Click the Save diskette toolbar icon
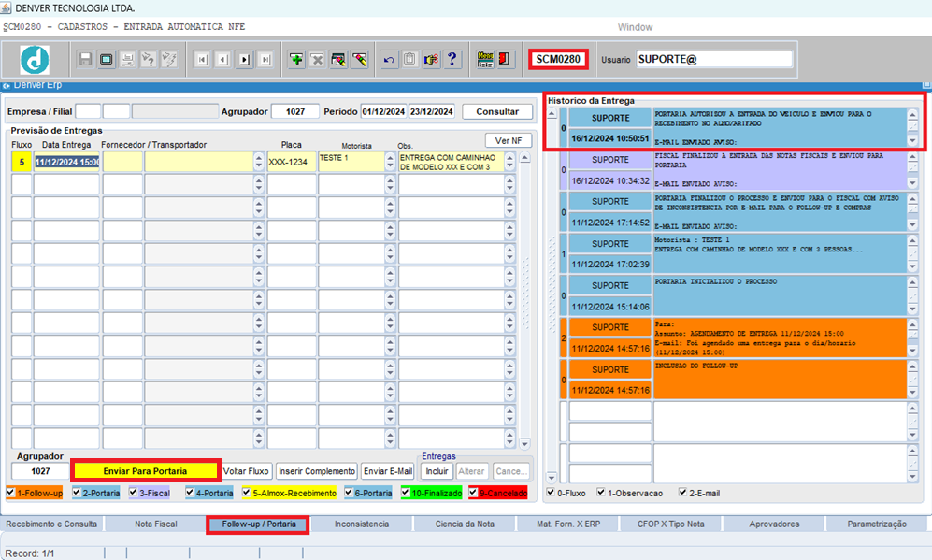 [x=85, y=60]
